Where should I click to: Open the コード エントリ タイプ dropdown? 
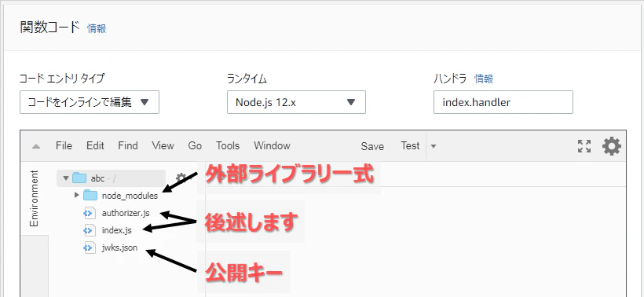click(90, 102)
